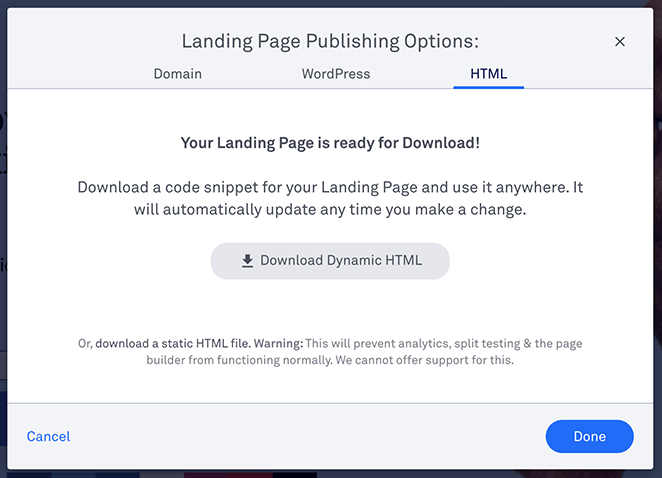
Task: Confirm with the Done button
Action: pos(589,436)
